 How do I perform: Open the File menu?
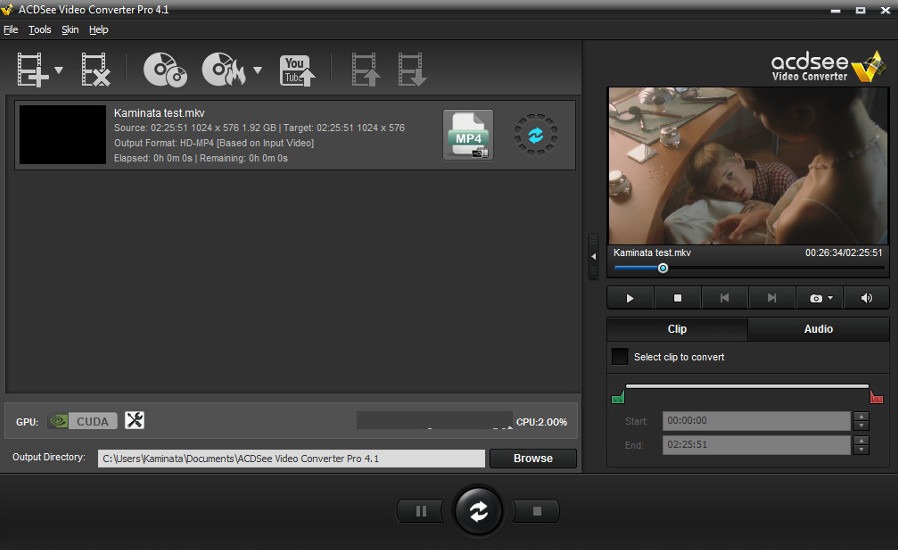(11, 30)
